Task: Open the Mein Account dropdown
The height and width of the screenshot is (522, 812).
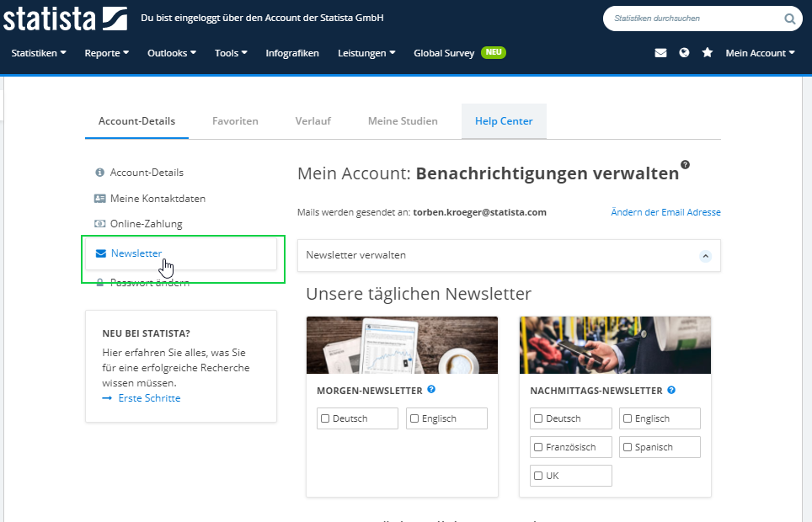Action: [x=761, y=53]
